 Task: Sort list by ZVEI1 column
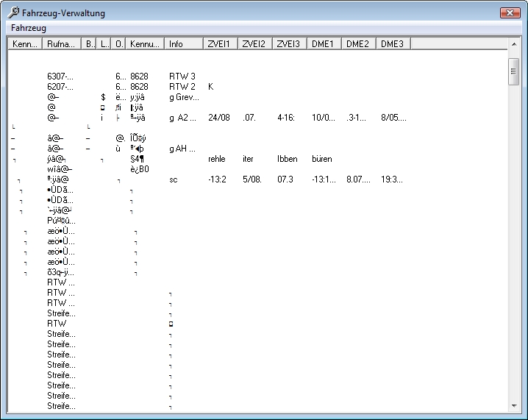point(220,44)
